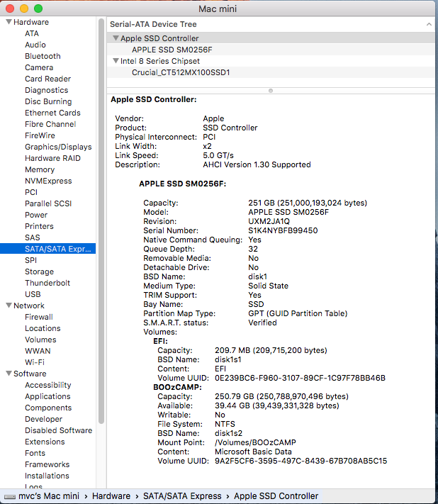The width and height of the screenshot is (438, 504).
Task: Collapse the Network category triangle
Action: pyautogui.click(x=9, y=306)
